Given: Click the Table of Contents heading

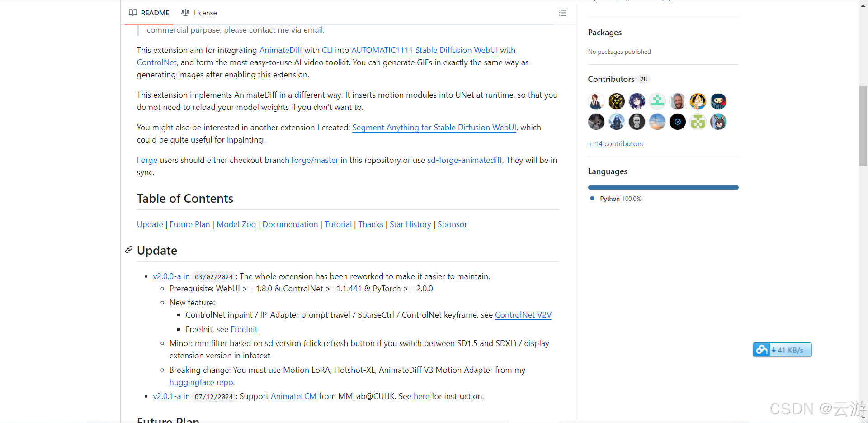Looking at the screenshot, I should point(185,199).
